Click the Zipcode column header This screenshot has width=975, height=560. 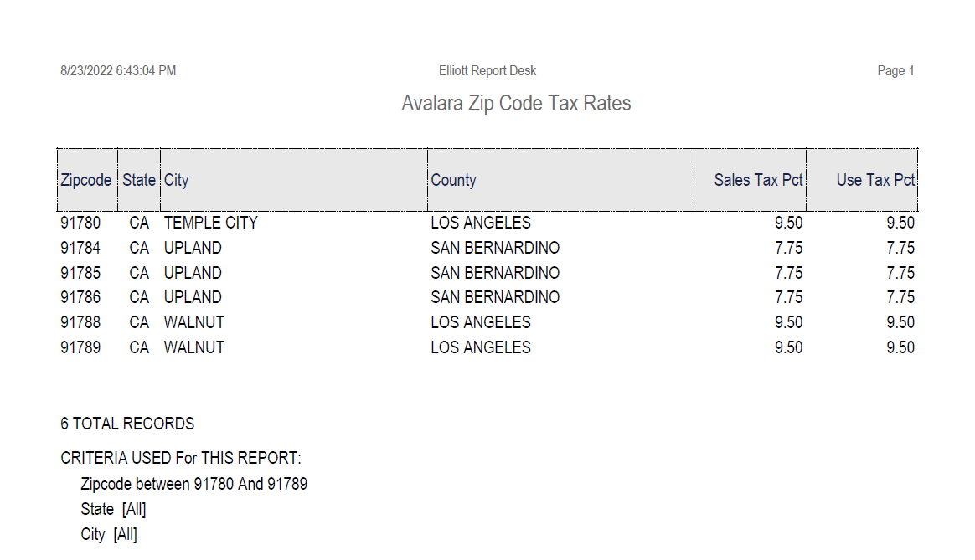[85, 180]
